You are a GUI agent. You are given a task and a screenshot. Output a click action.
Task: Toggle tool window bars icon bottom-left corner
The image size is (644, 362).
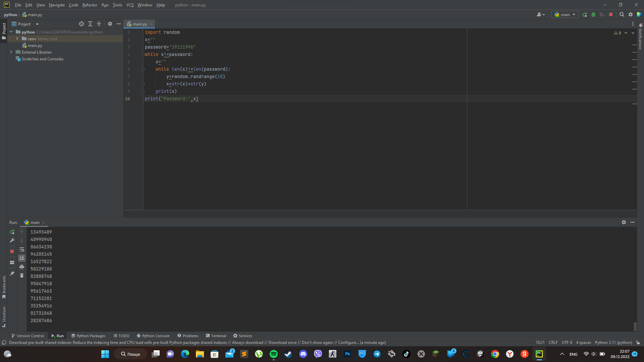pyautogui.click(x=4, y=343)
